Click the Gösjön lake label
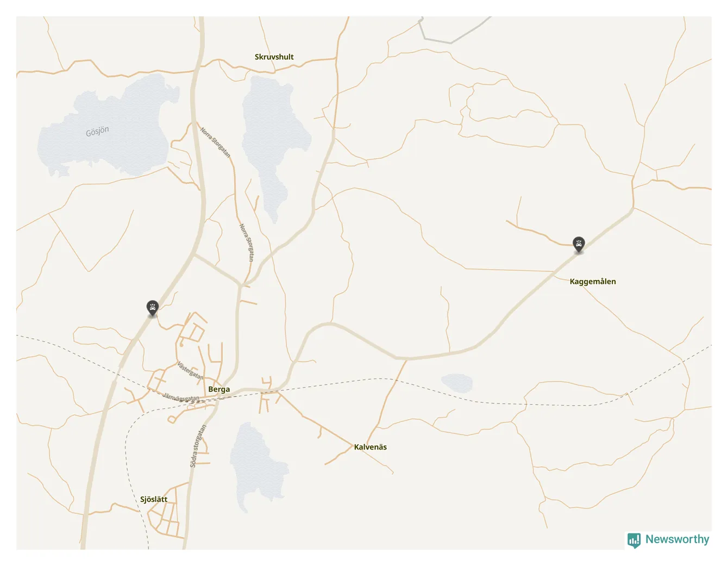The height and width of the screenshot is (566, 728). click(97, 131)
